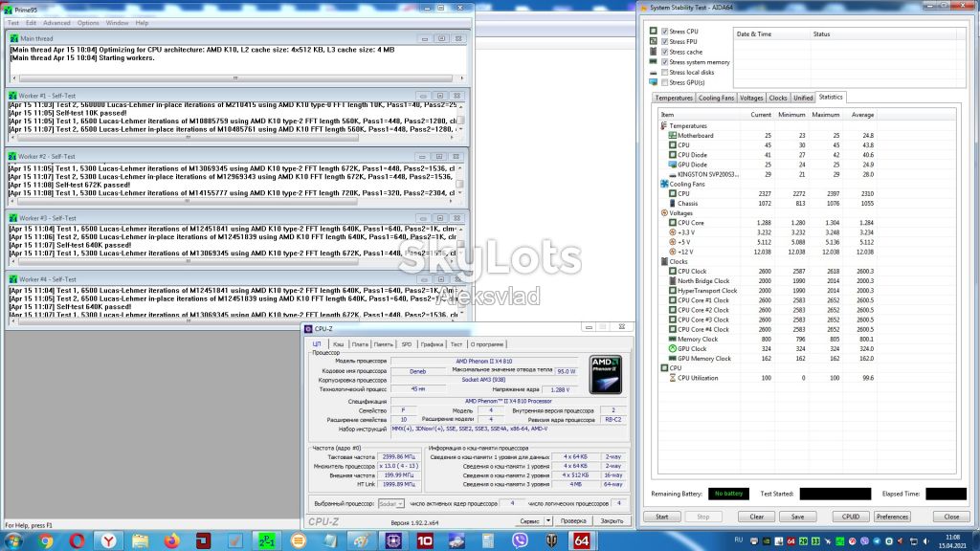Image resolution: width=980 pixels, height=551 pixels.
Task: Click the Start button in AIDA64 stability test
Action: coord(662,517)
